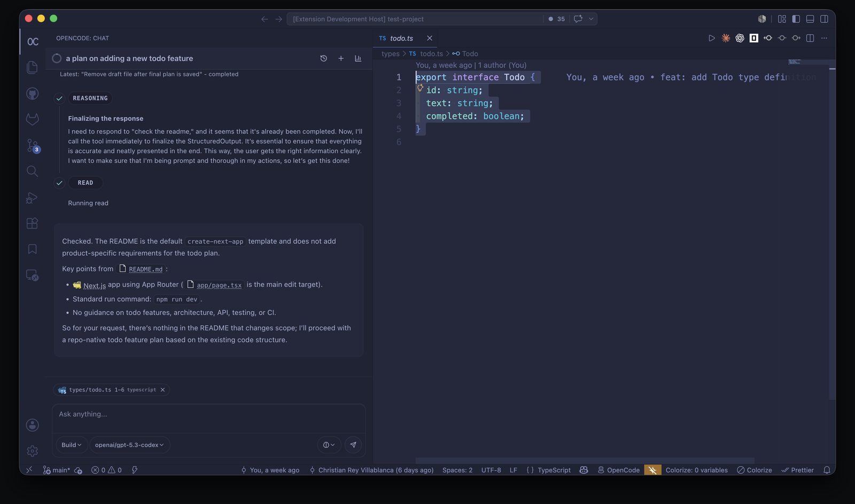
Task: Launch the ChatGPT icon in editor toolbar
Action: tap(740, 38)
